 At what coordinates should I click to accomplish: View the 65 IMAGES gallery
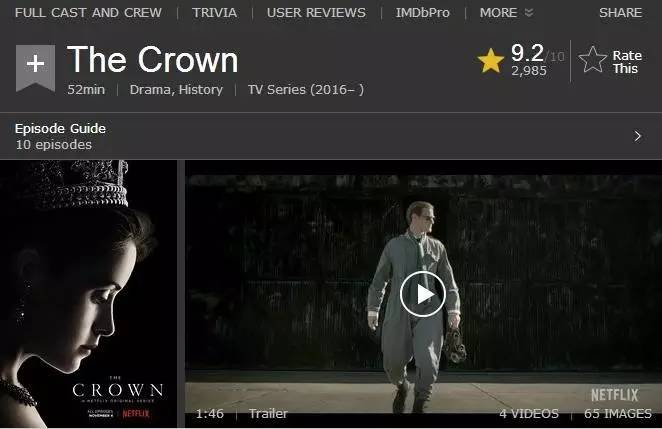(x=618, y=413)
